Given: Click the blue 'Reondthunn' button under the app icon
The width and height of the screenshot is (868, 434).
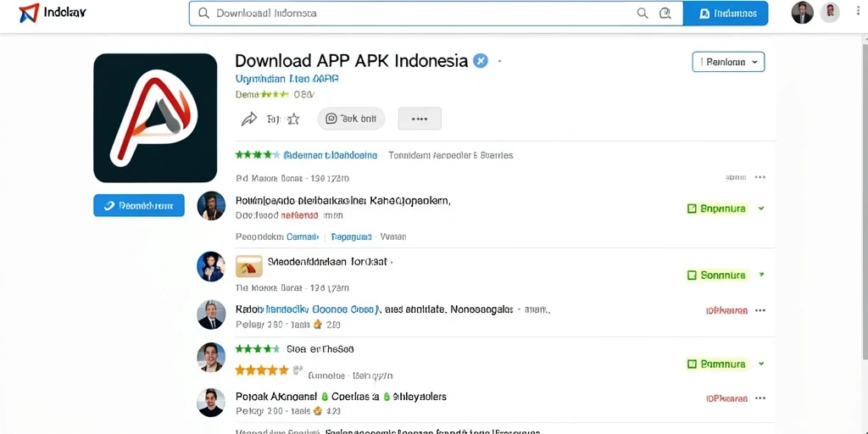Looking at the screenshot, I should [139, 205].
